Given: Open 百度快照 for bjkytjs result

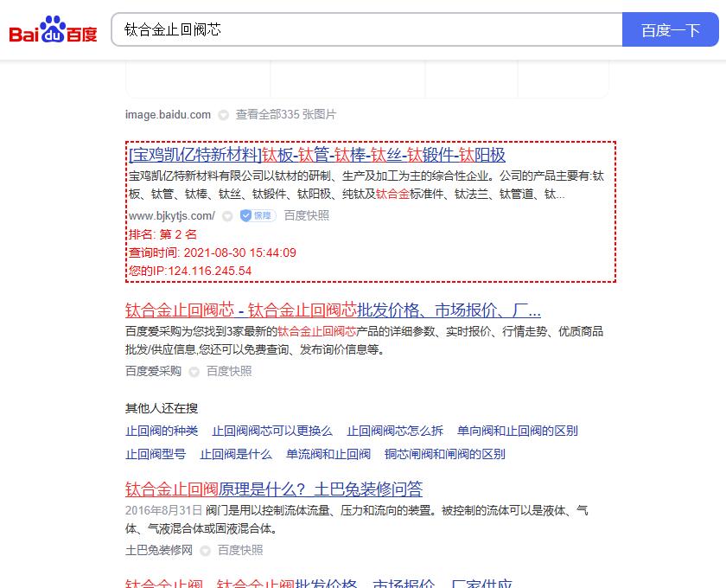Looking at the screenshot, I should click(306, 215).
